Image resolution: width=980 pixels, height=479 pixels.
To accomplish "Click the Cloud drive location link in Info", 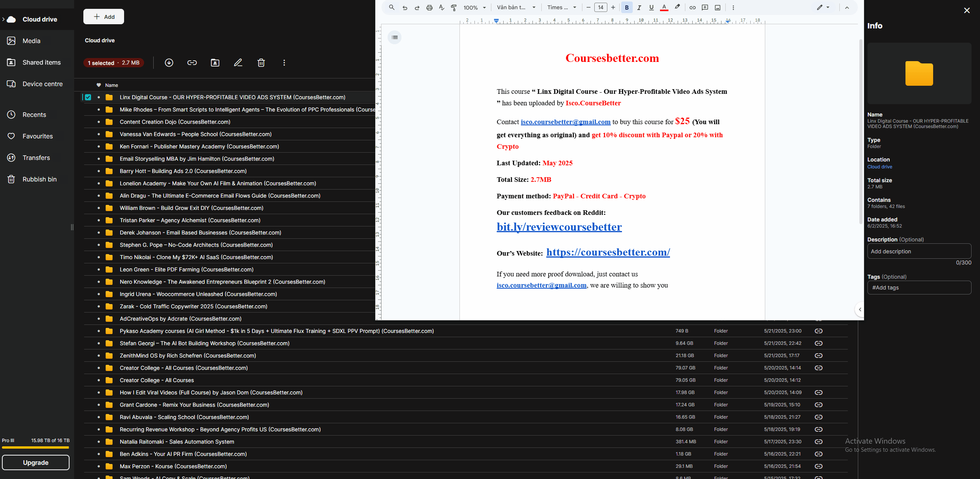I will click(x=880, y=167).
